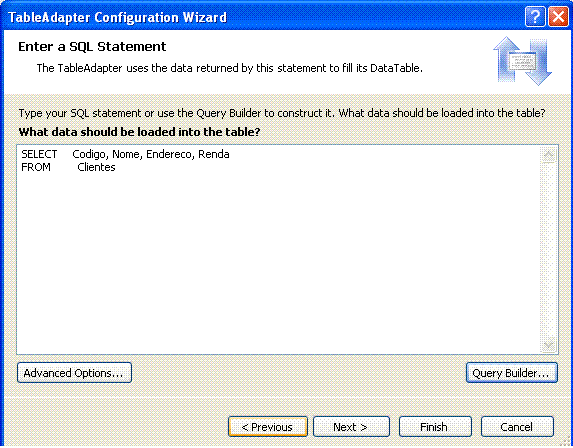Place cursor on Clientes table name
The height and width of the screenshot is (448, 573).
click(96, 167)
